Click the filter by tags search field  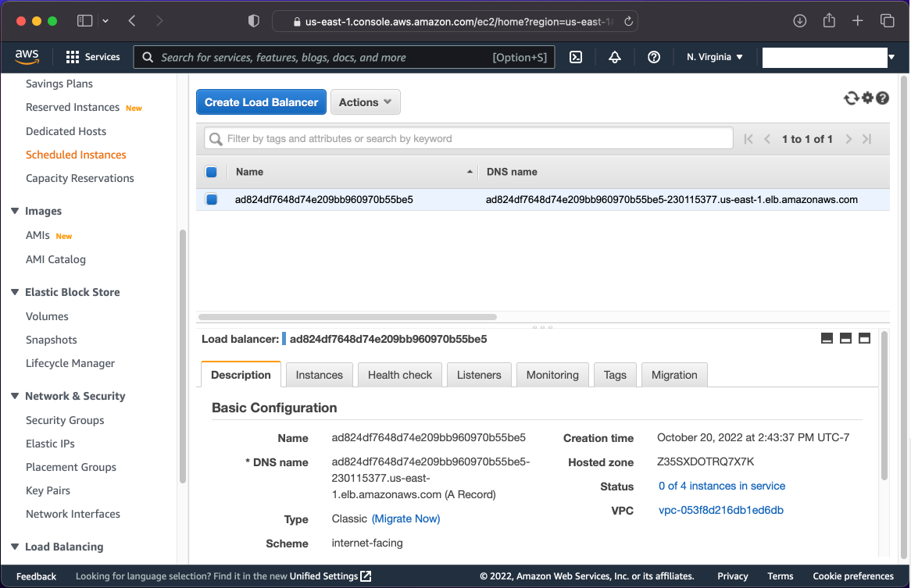click(x=469, y=138)
